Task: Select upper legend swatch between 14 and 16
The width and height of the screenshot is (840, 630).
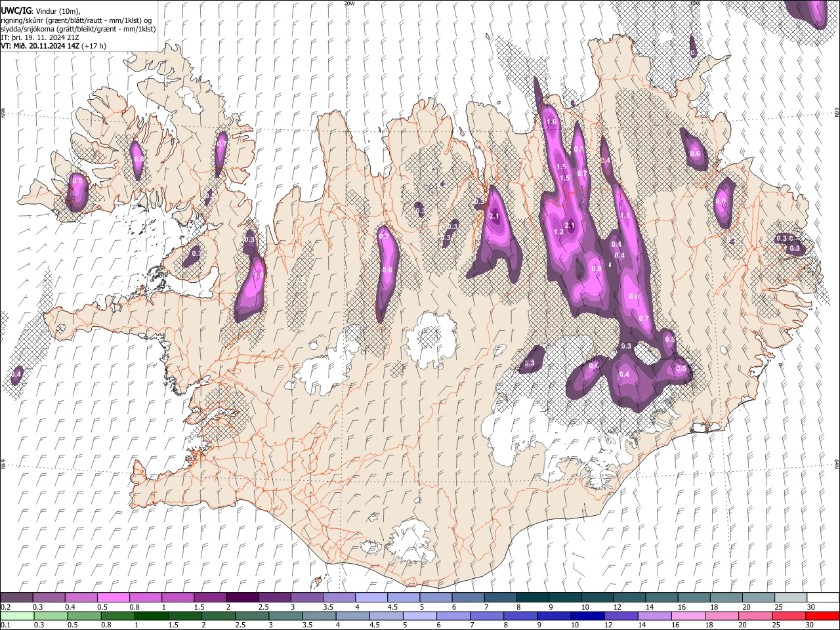Action: click(x=662, y=597)
